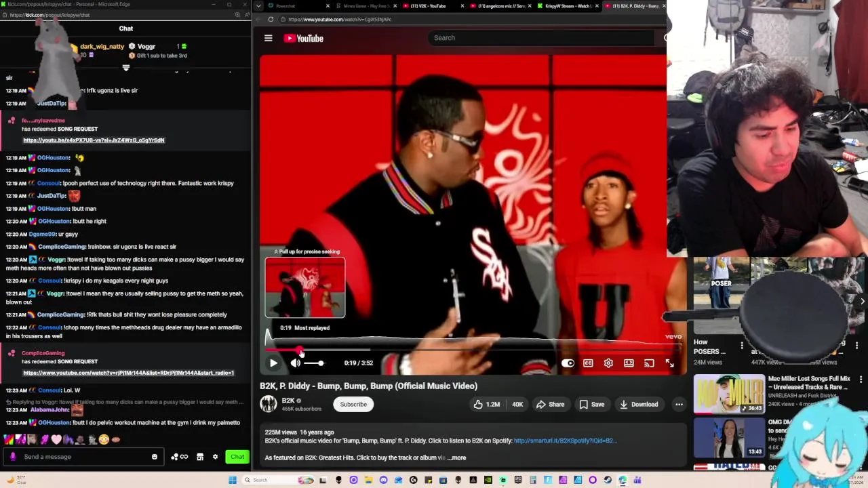The image size is (868, 488).
Task: Open the Mac Miller Lost Songs recommended video
Action: click(729, 394)
